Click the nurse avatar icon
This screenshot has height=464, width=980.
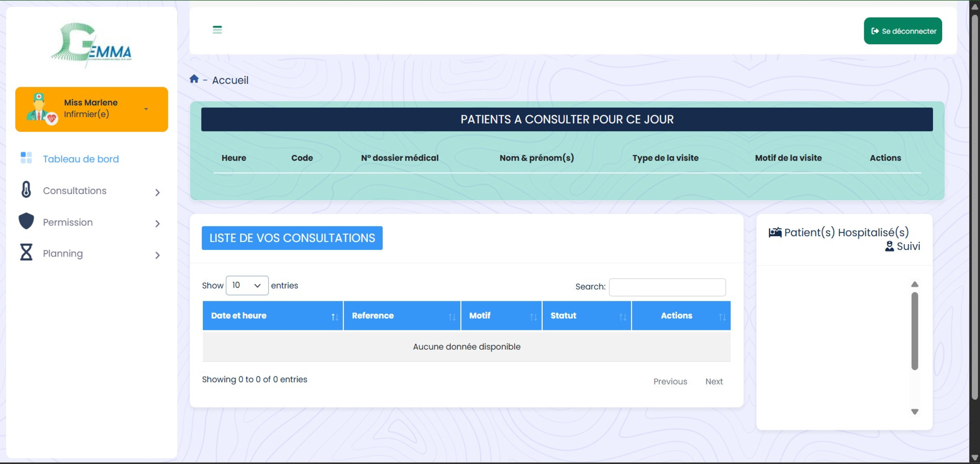[39, 109]
